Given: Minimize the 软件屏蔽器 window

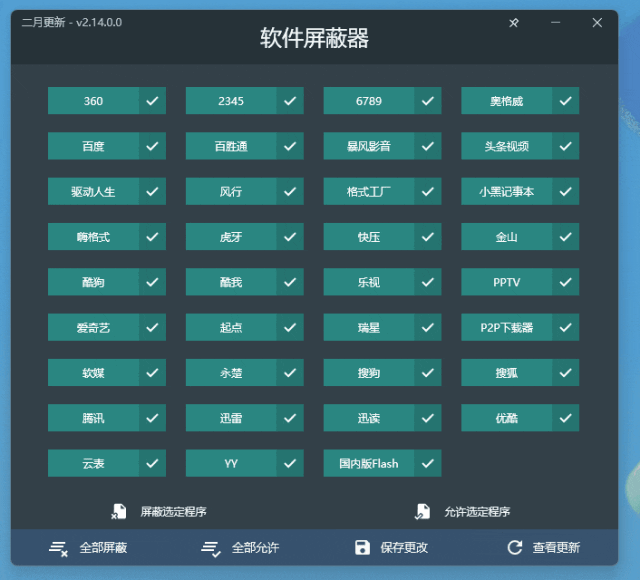Looking at the screenshot, I should click(x=556, y=22).
